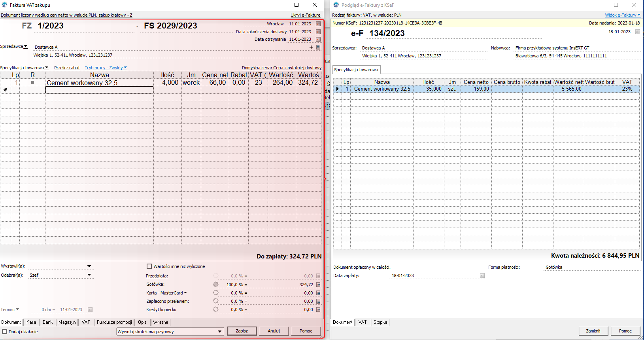Click the plus icon to add supplier
The height and width of the screenshot is (340, 644).
[311, 47]
